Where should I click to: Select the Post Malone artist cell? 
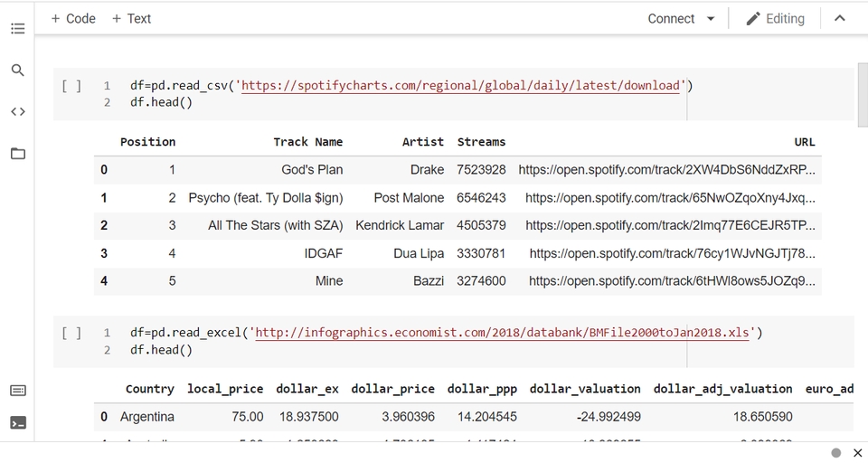[x=409, y=198]
